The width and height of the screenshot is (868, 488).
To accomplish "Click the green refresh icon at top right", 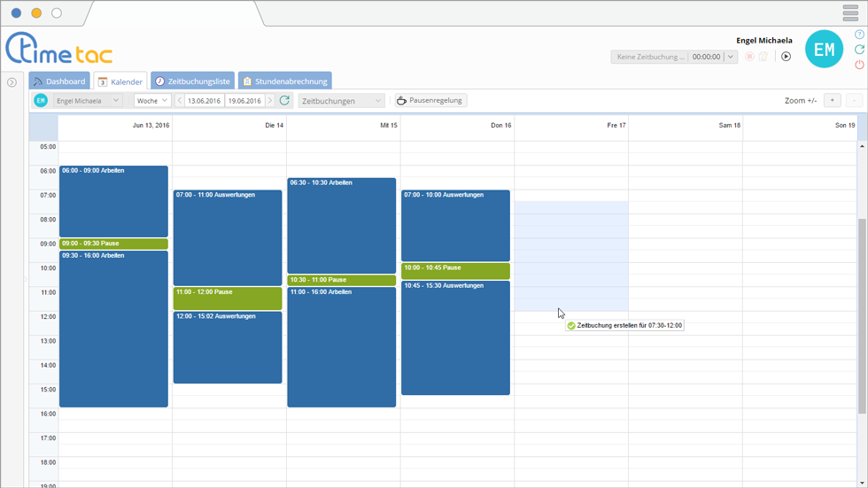I will tap(859, 50).
